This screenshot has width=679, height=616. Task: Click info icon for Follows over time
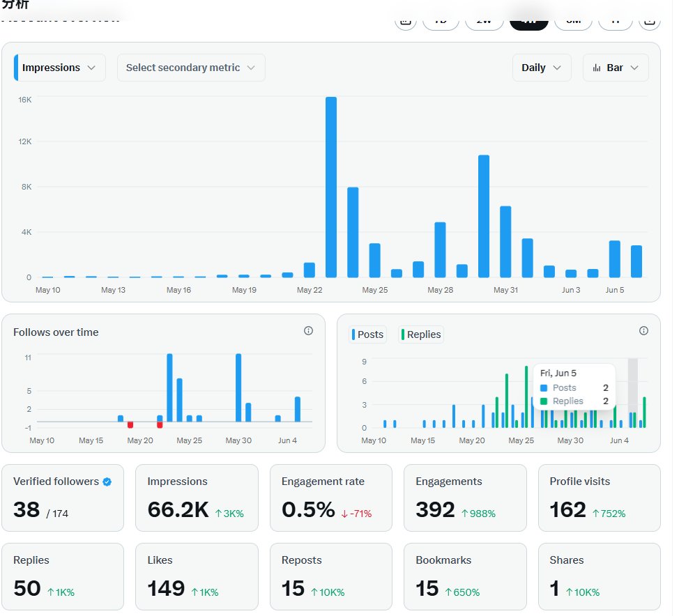(308, 331)
